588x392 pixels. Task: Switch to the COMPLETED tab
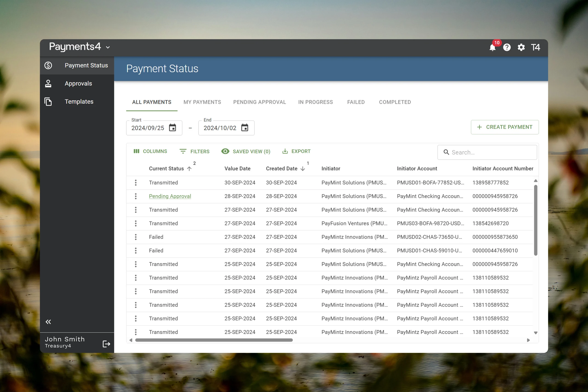click(395, 102)
